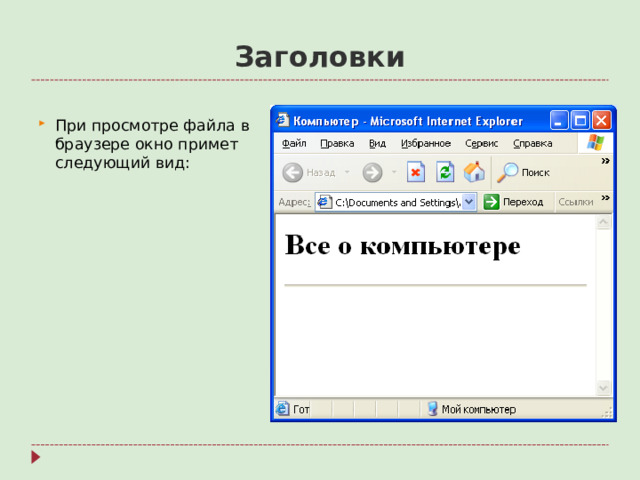The image size is (640, 480).
Task: Open the Вид menu
Action: click(377, 143)
